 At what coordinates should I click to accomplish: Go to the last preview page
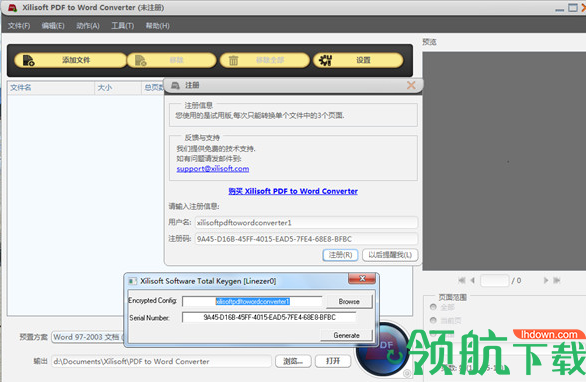click(556, 280)
